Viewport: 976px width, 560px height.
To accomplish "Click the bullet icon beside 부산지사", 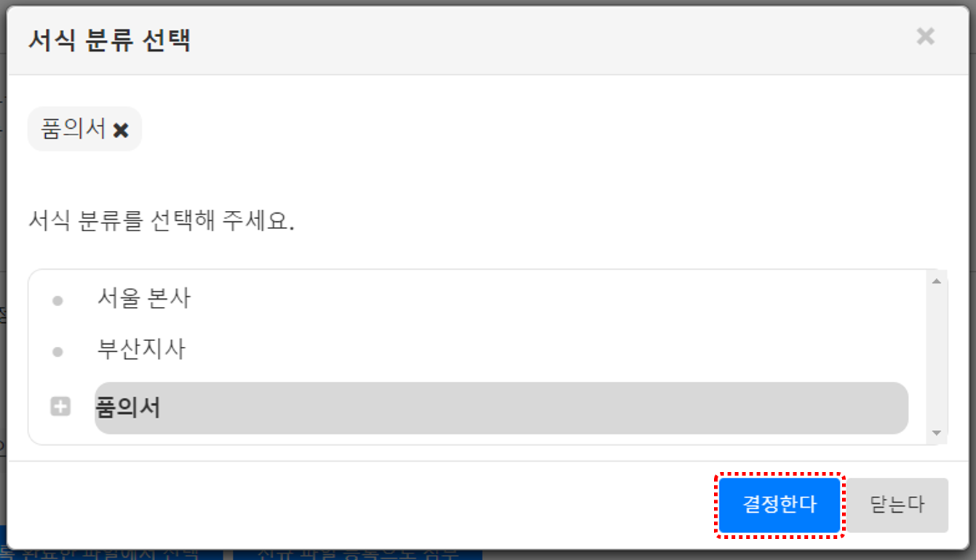I will coord(57,353).
